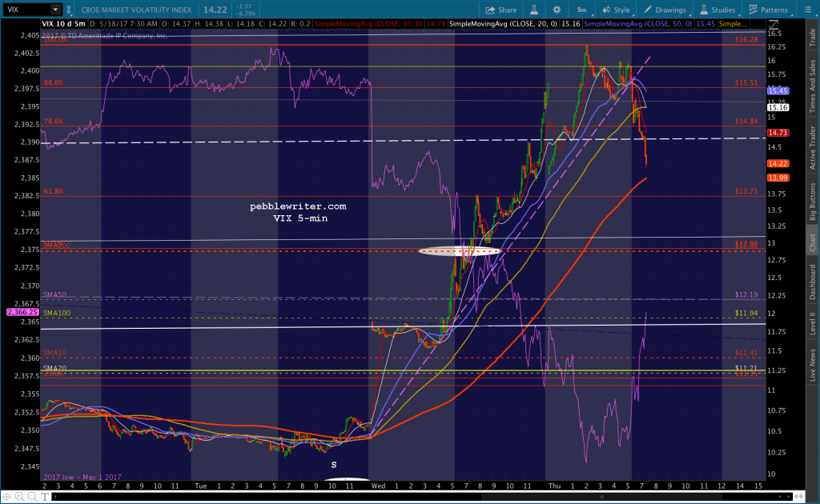Click the pebblewriter.com VIX 5-min text note
The image size is (820, 504).
(299, 212)
